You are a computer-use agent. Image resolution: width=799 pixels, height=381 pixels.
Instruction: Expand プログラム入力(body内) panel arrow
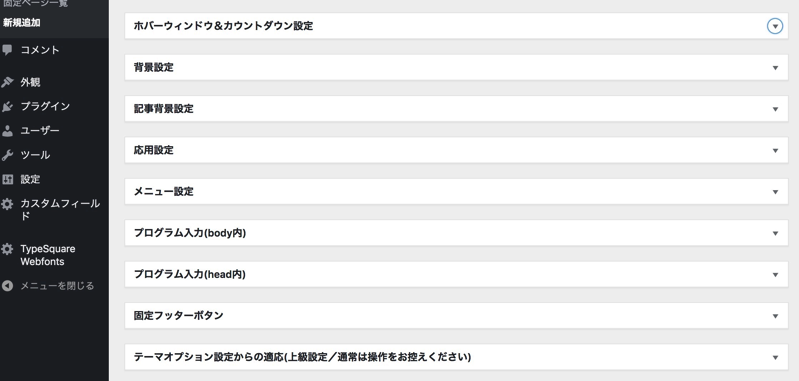point(775,233)
